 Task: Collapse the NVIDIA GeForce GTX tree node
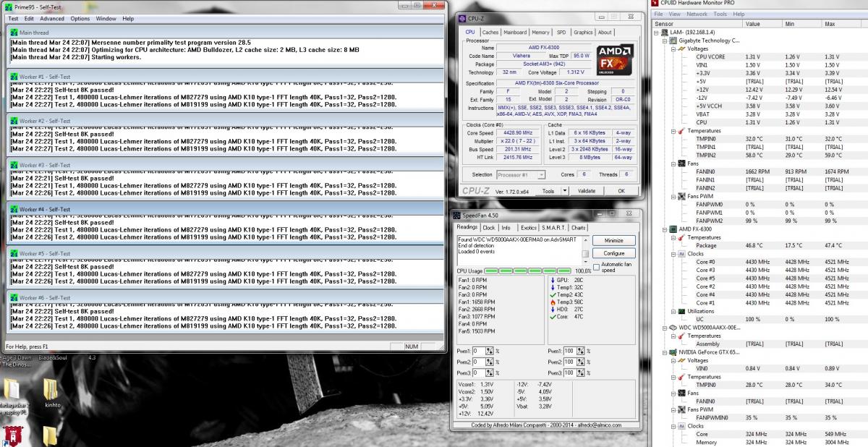665,352
